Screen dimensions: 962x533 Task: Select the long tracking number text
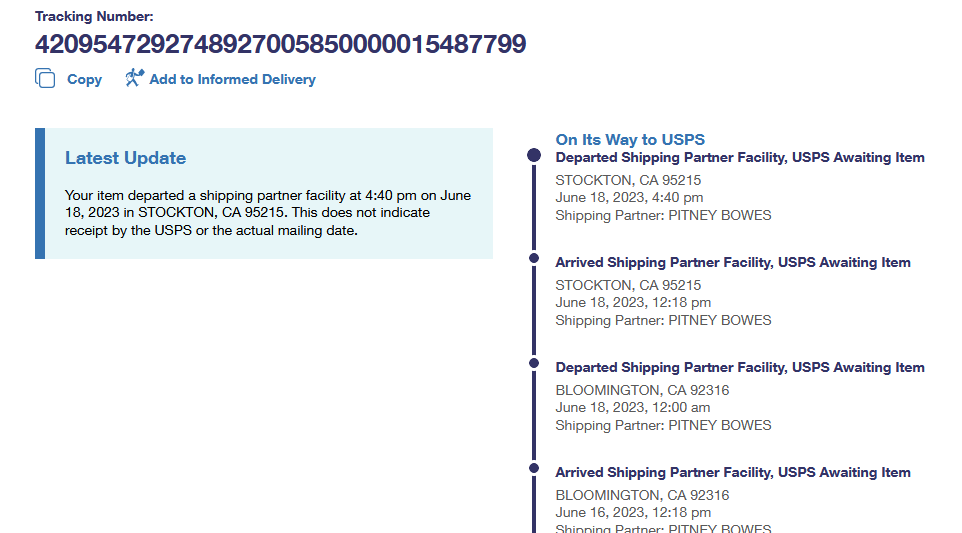tap(280, 45)
